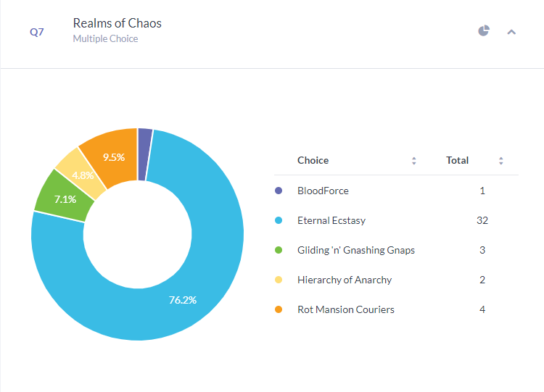Collapse the Q7 question panel chevron

[511, 32]
